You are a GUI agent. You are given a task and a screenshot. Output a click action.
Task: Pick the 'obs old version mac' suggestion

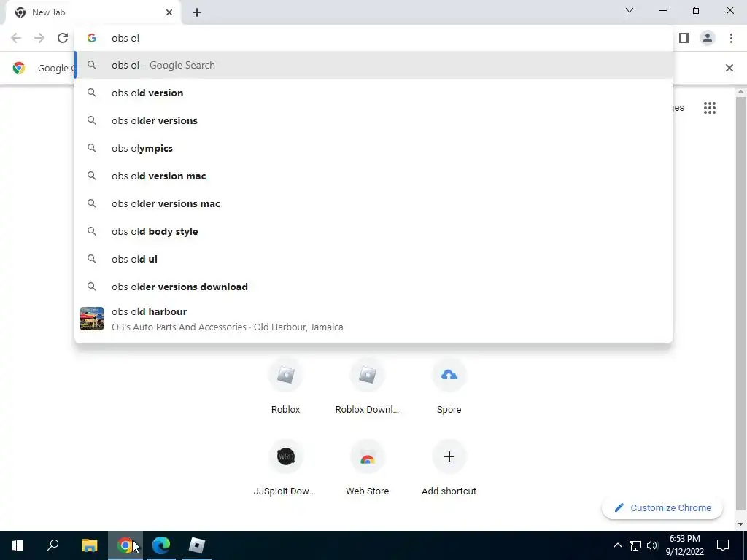pos(373,176)
